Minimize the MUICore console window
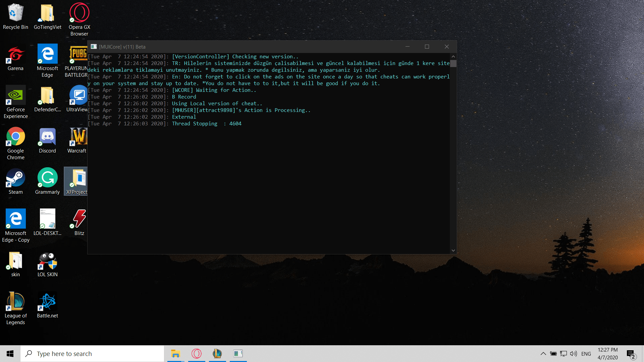This screenshot has height=362, width=644. click(408, 47)
